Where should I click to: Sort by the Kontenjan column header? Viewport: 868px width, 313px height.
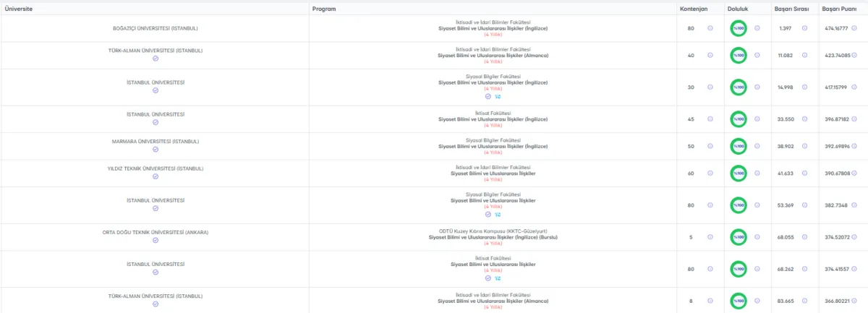[693, 9]
